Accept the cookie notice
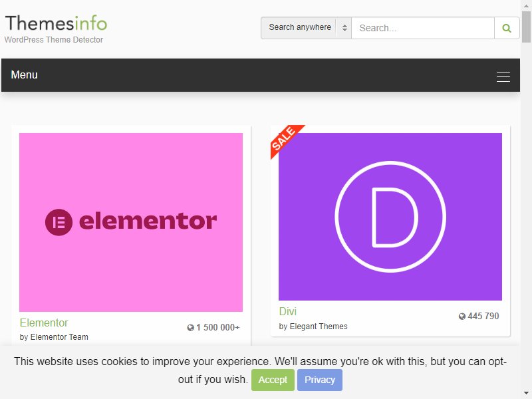532x399 pixels. [273, 380]
